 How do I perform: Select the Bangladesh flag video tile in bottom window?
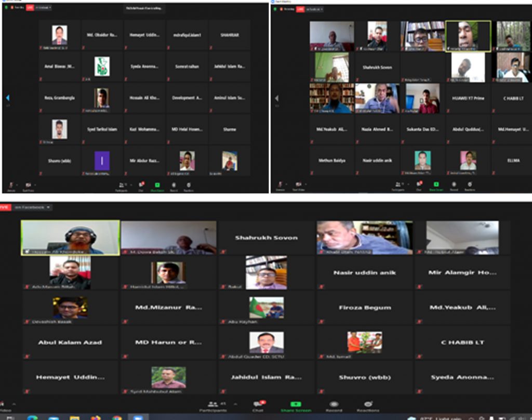pyautogui.click(x=267, y=307)
